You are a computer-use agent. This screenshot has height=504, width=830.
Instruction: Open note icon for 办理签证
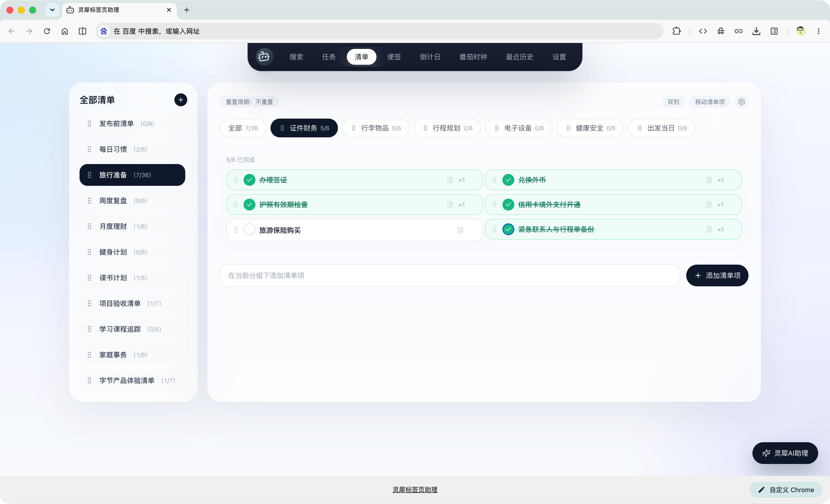450,180
